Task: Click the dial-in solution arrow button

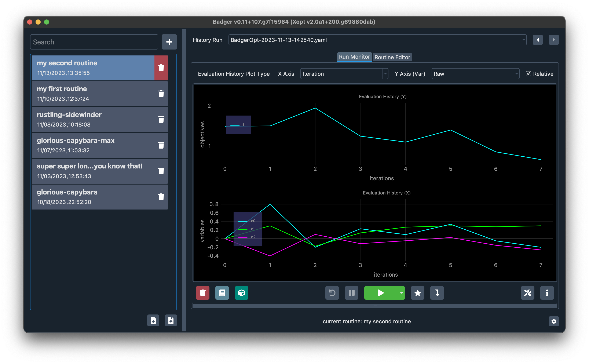Action: point(437,293)
